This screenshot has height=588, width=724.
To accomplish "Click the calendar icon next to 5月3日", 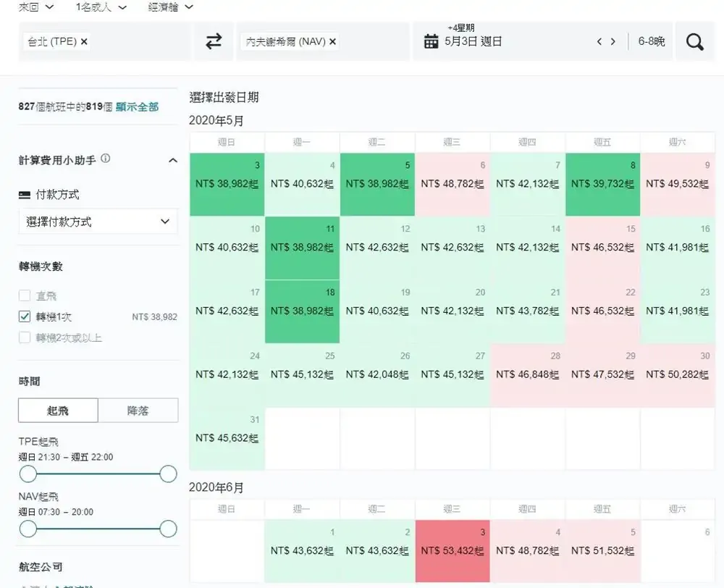I will [429, 41].
